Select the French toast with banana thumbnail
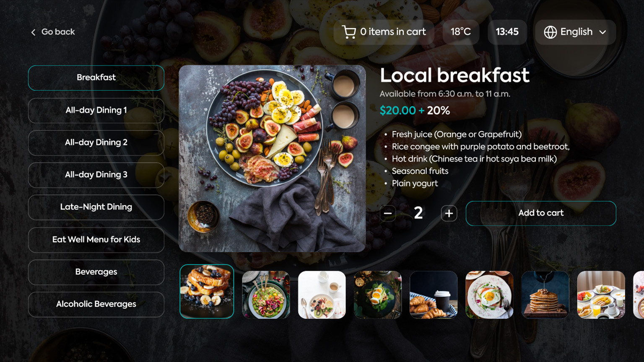This screenshot has height=362, width=644. click(207, 292)
